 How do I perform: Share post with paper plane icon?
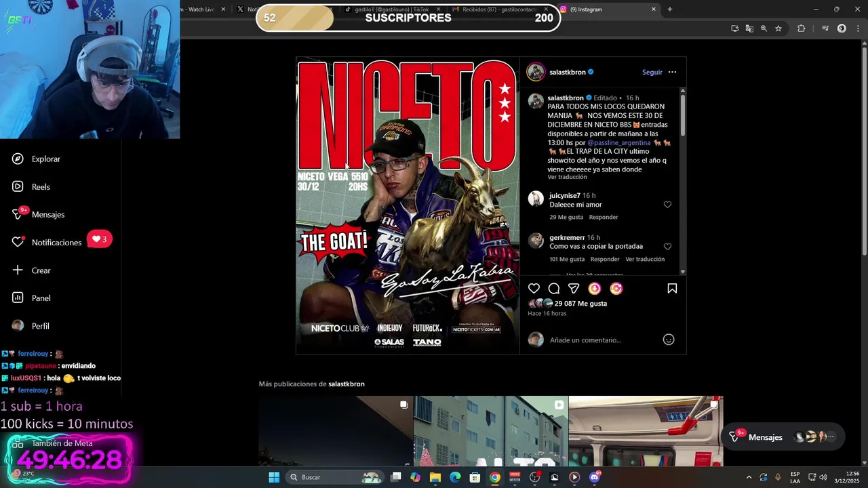574,289
